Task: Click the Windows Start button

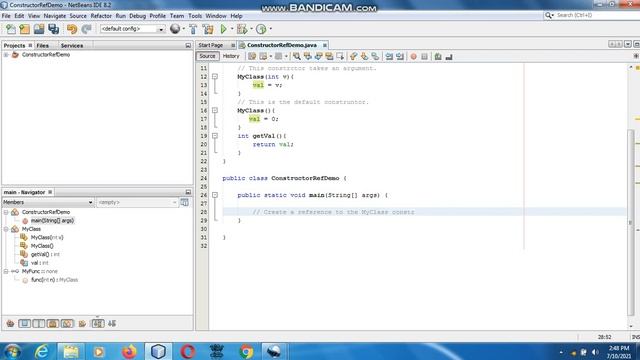Action: pyautogui.click(x=13, y=351)
